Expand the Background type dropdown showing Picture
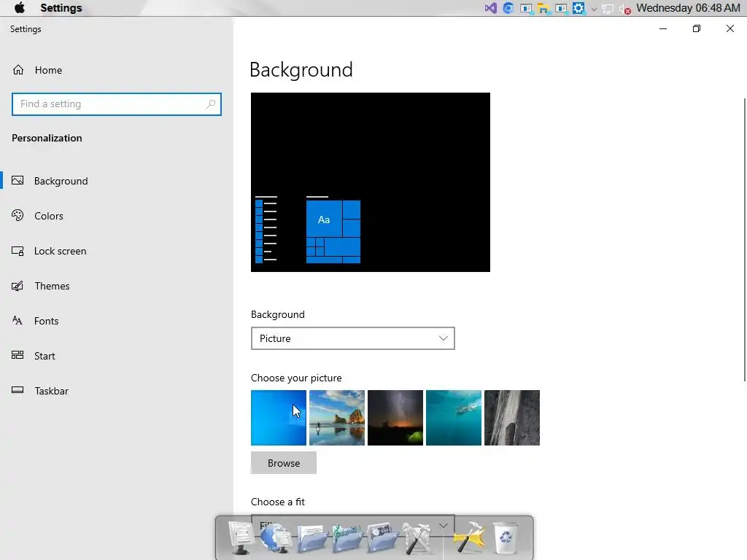 [352, 338]
